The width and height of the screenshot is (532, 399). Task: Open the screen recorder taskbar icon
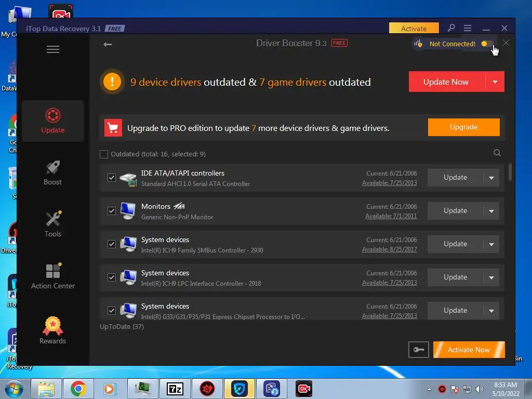coord(303,389)
